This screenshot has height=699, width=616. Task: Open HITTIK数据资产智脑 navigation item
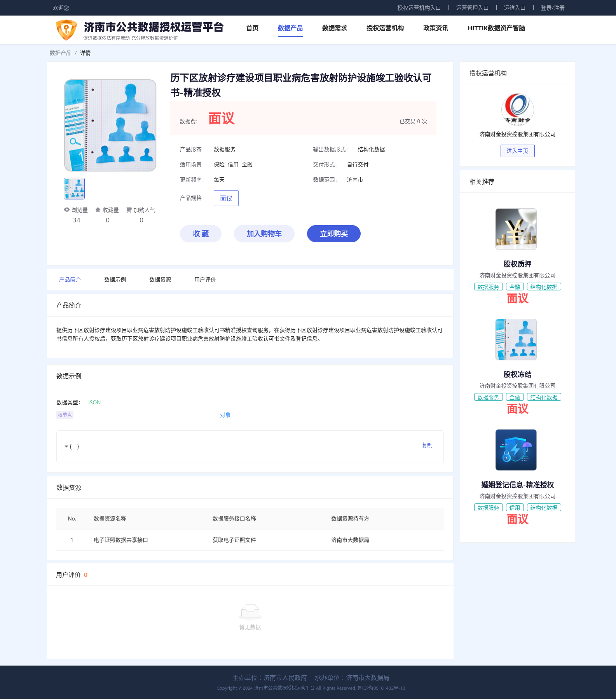(496, 28)
